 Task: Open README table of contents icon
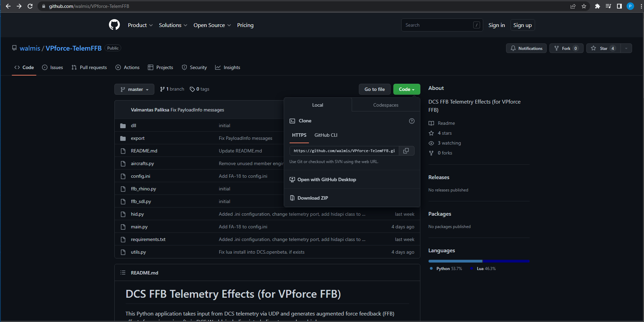coord(123,273)
